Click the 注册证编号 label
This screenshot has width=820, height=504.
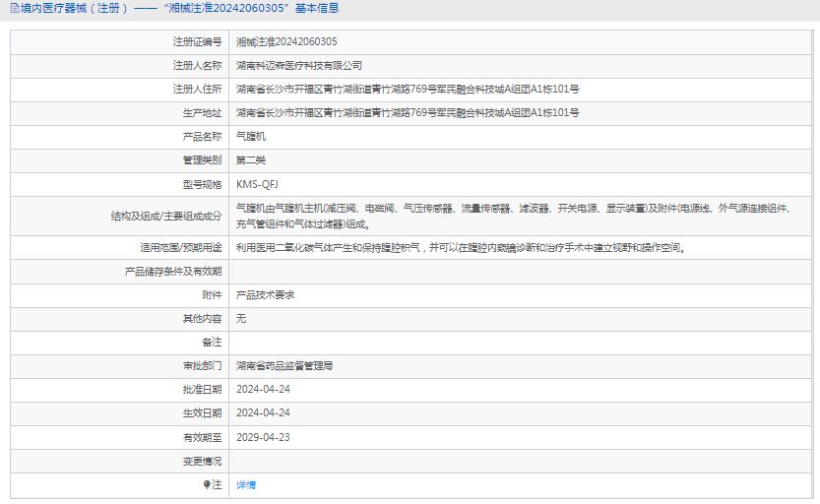coord(197,41)
